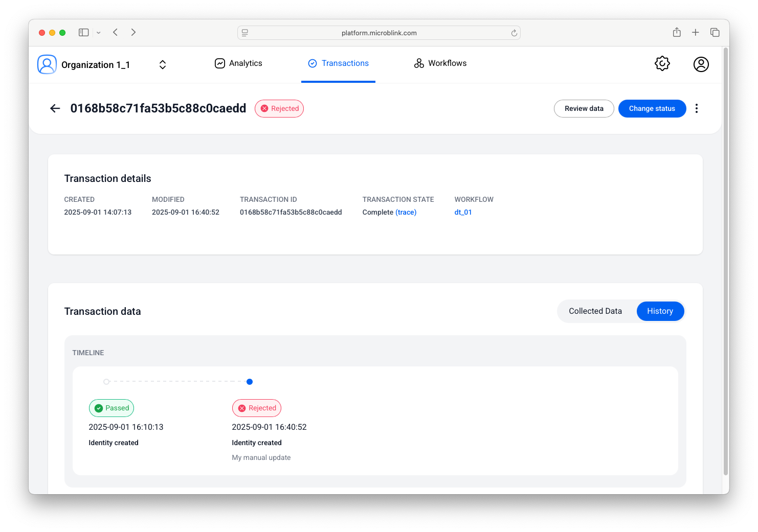Select the History view toggle

[660, 311]
